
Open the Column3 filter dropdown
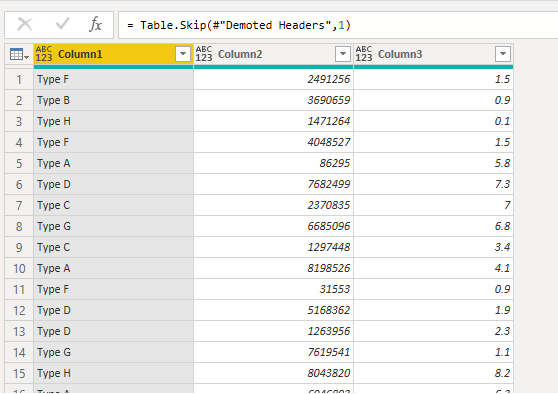[503, 54]
